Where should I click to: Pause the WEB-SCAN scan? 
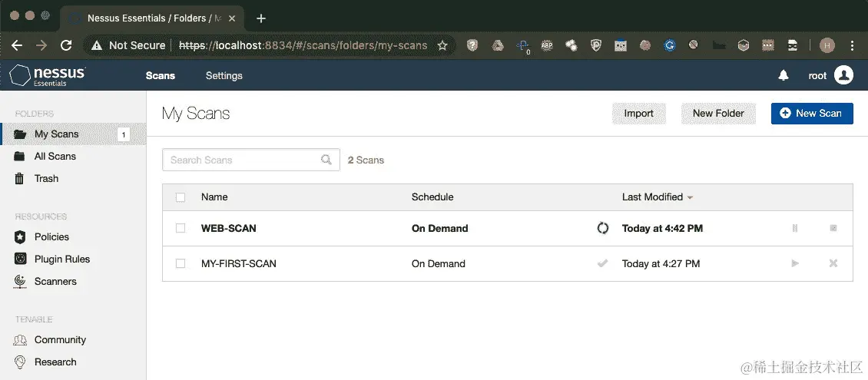[795, 228]
